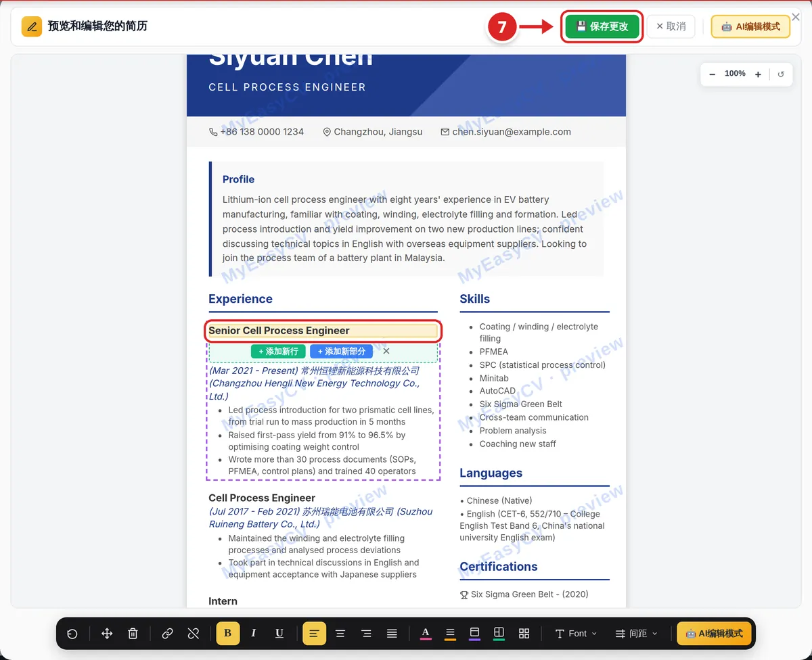
Task: Click the Skills section heading
Action: [x=474, y=299]
